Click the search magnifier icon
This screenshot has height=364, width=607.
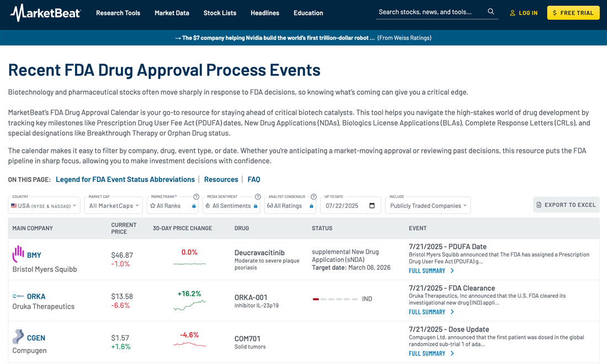(x=491, y=12)
